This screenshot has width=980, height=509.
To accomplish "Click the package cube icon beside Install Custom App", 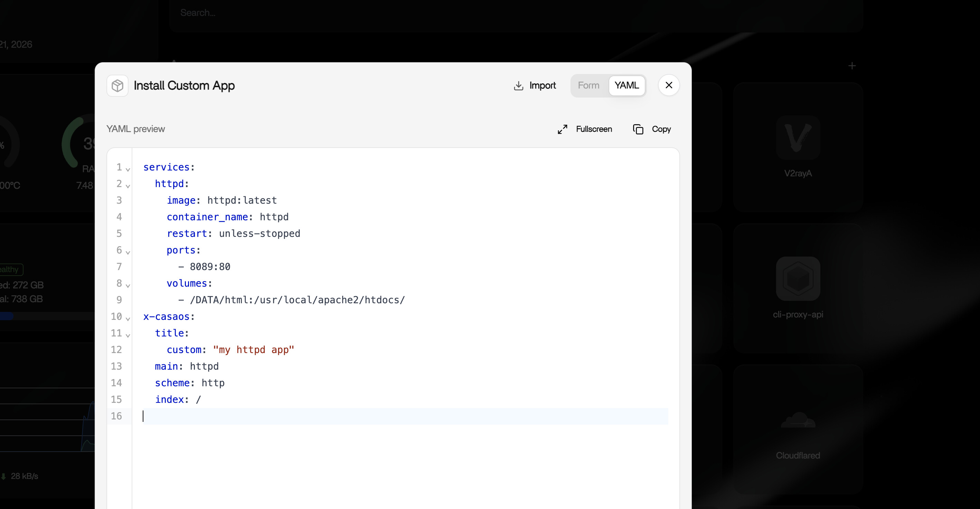I will (117, 86).
